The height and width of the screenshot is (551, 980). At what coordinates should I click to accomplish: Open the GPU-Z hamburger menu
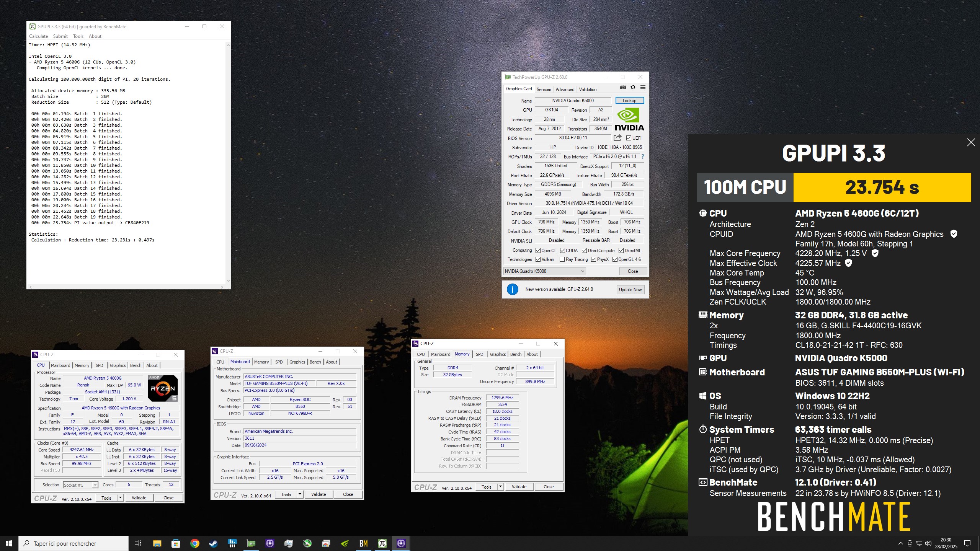(x=643, y=88)
